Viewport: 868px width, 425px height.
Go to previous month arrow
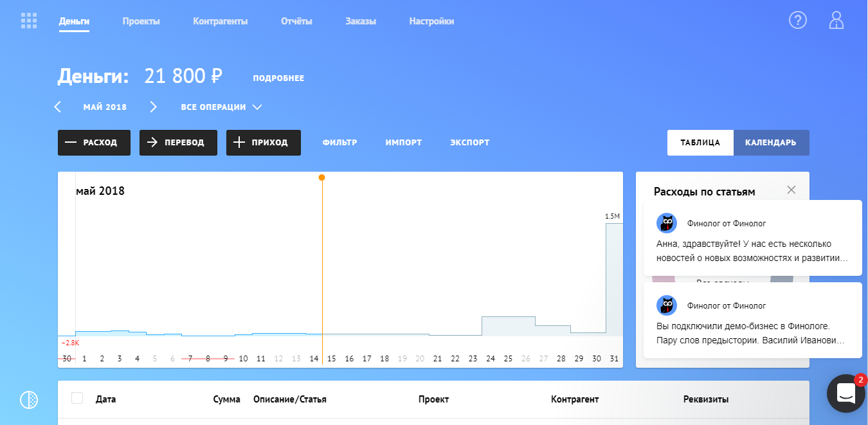[57, 107]
